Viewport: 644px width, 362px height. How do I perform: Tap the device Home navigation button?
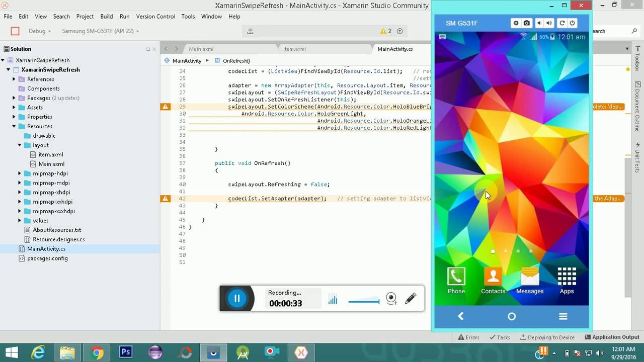pyautogui.click(x=512, y=316)
